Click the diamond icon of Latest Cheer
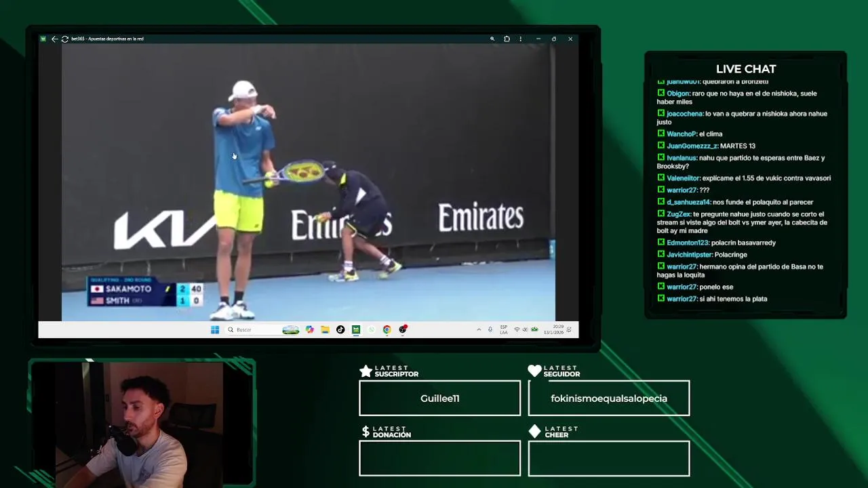 [x=534, y=432]
